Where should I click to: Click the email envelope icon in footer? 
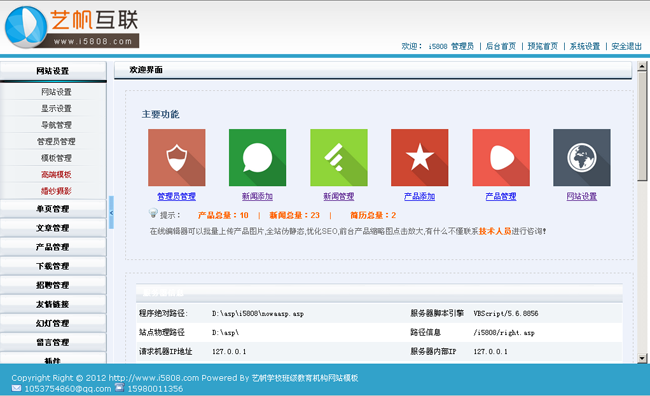pos(16,389)
